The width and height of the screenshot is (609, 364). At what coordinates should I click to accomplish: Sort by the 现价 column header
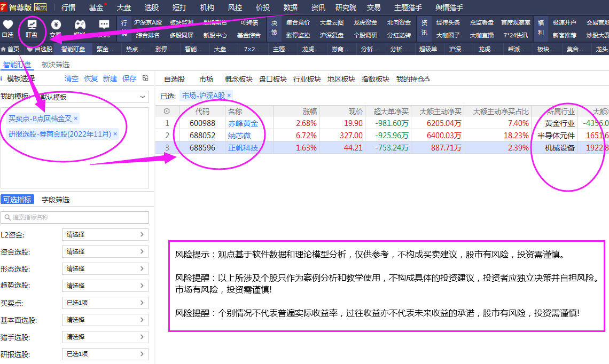click(x=355, y=112)
